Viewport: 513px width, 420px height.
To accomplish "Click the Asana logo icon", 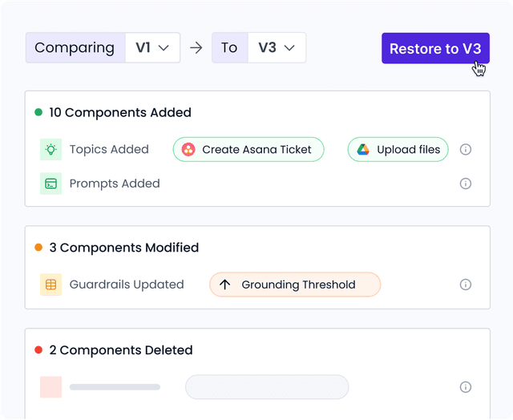I will pyautogui.click(x=188, y=150).
